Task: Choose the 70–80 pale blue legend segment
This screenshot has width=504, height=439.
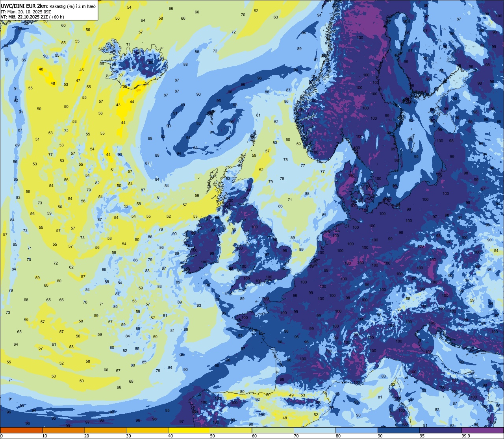Action: point(315,430)
